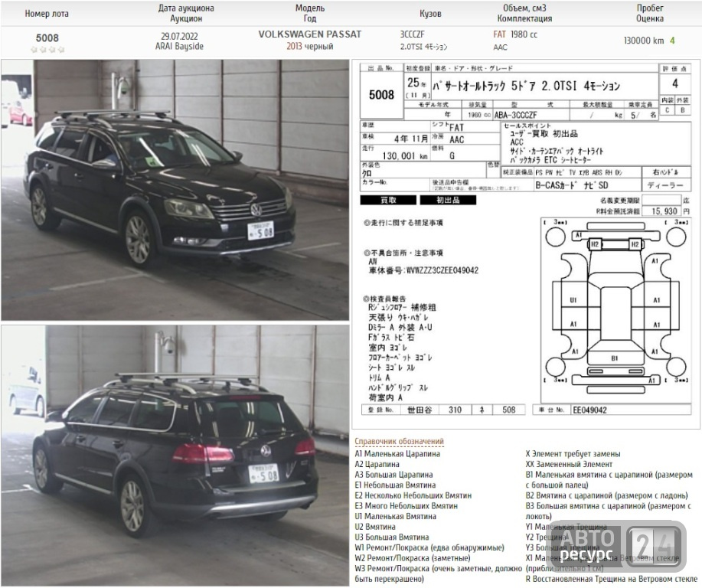
Task: Click body code 3CCCZF
Action: tap(413, 34)
